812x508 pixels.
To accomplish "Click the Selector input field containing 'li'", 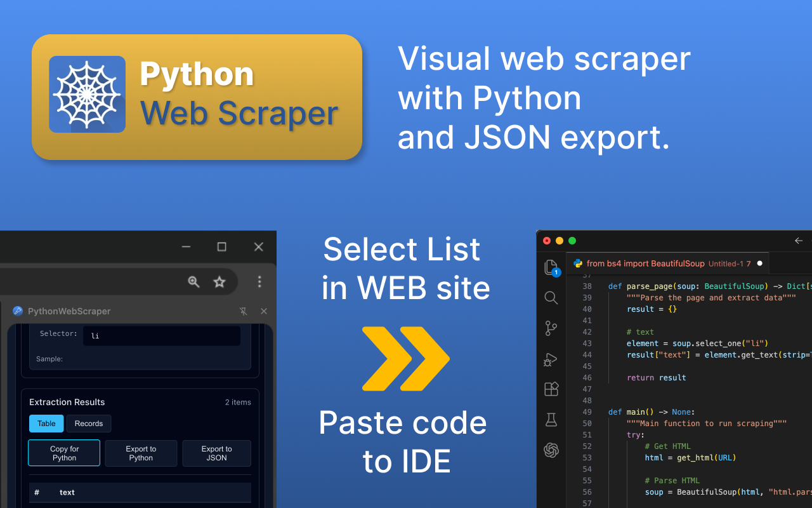I will pyautogui.click(x=162, y=336).
